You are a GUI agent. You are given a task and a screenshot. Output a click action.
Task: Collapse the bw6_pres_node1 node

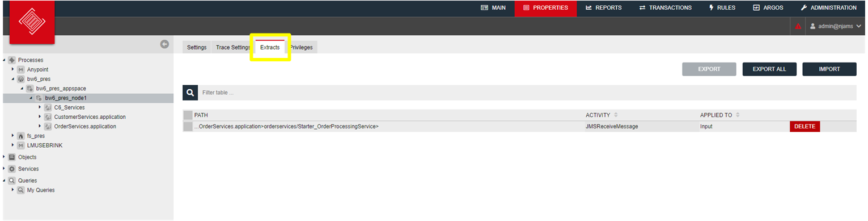coord(31,98)
